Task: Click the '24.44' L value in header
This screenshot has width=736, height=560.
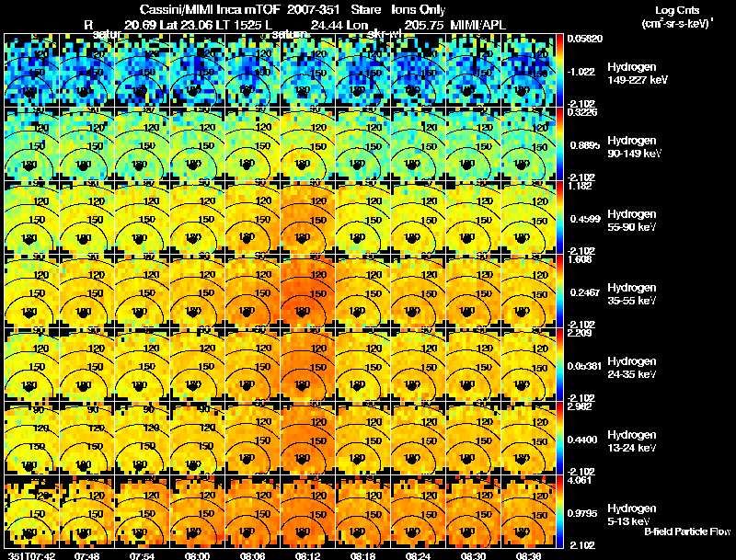Action: pos(327,25)
